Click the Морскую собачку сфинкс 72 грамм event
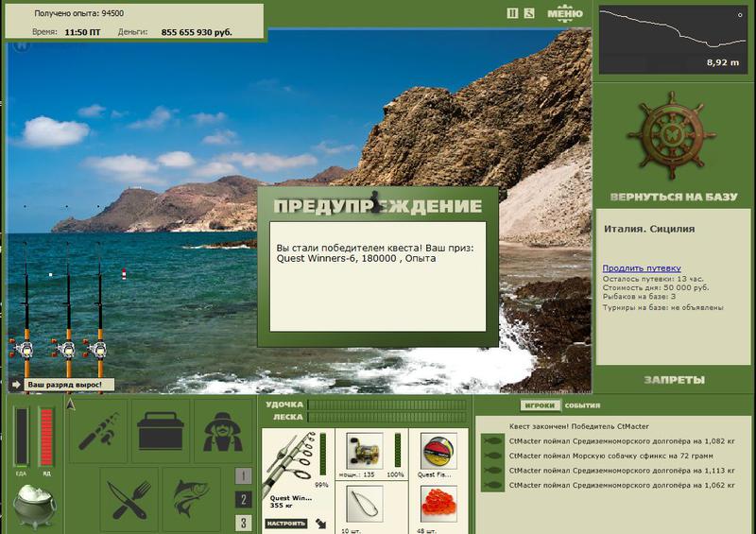Viewport: 756px width, 534px height. pos(610,456)
